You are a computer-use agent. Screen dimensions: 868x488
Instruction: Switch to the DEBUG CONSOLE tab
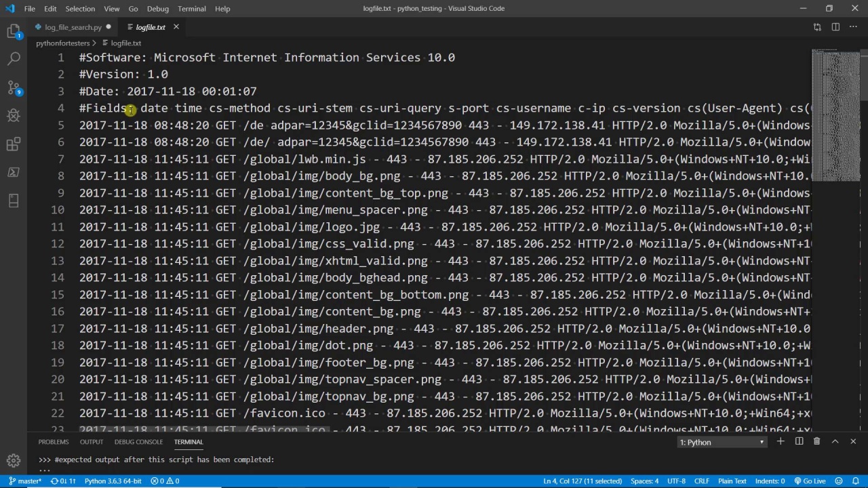click(x=138, y=442)
